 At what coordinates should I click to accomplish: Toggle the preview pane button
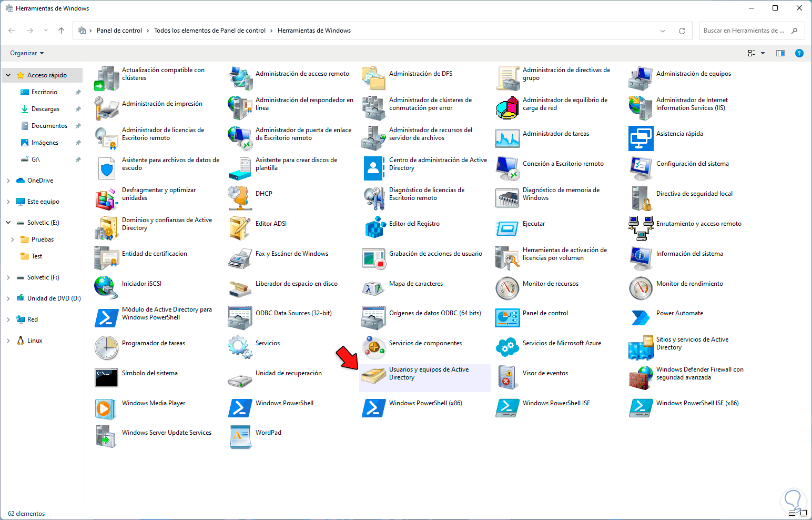pyautogui.click(x=780, y=53)
